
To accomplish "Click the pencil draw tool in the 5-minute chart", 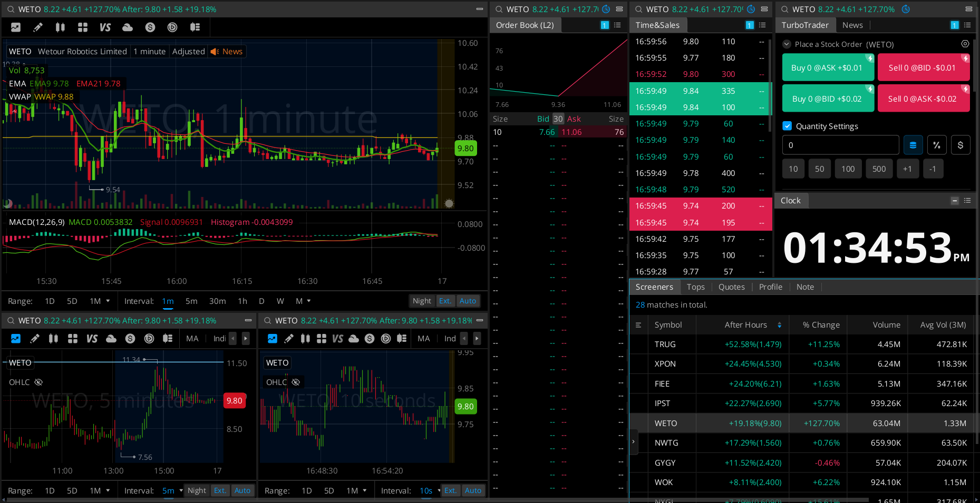I will pyautogui.click(x=35, y=339).
